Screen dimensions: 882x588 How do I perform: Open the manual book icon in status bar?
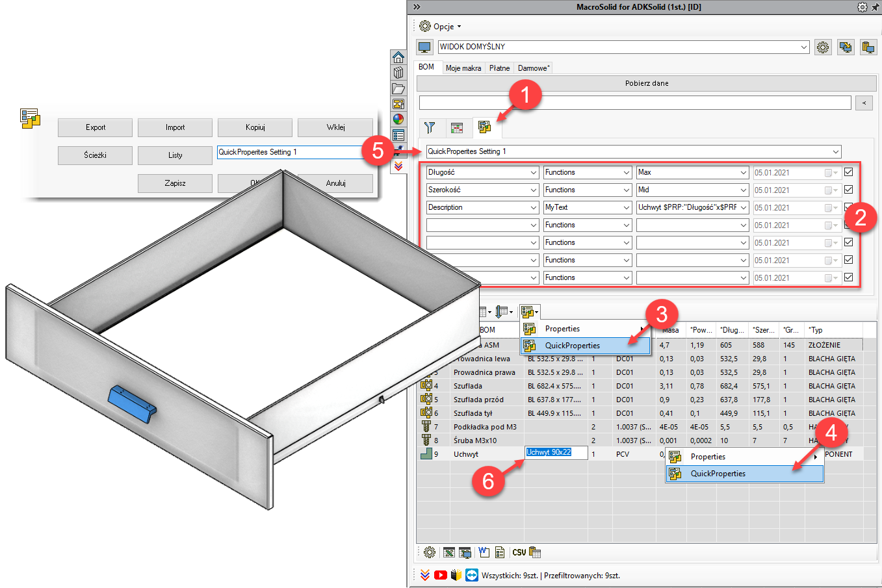[456, 575]
